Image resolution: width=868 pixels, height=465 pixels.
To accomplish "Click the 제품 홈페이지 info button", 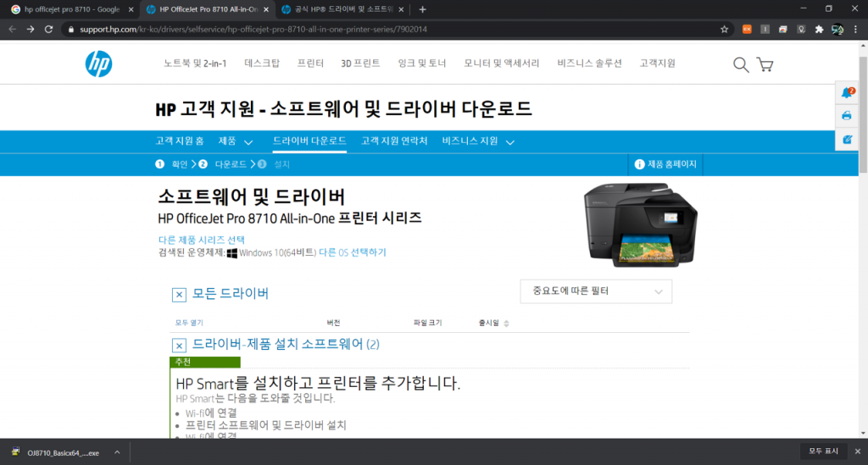I will (665, 163).
